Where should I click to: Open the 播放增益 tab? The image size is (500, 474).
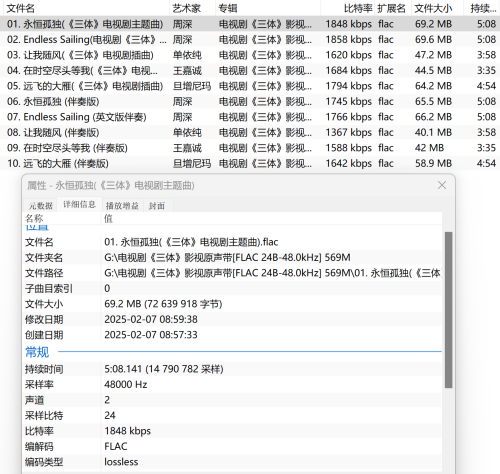point(122,206)
